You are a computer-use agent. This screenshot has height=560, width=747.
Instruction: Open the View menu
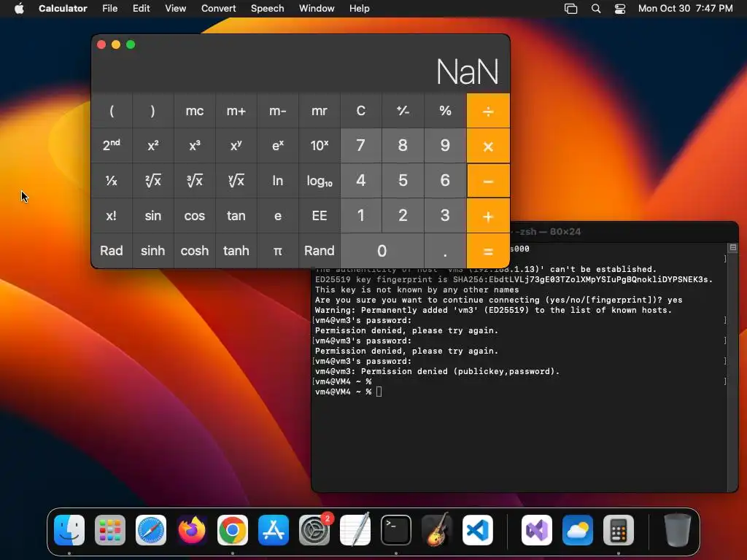pyautogui.click(x=175, y=8)
